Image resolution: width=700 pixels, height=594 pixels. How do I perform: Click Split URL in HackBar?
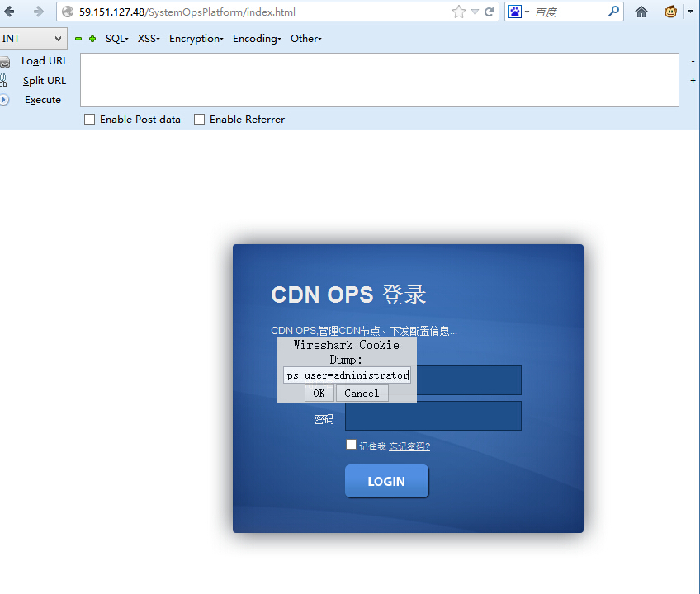(45, 80)
